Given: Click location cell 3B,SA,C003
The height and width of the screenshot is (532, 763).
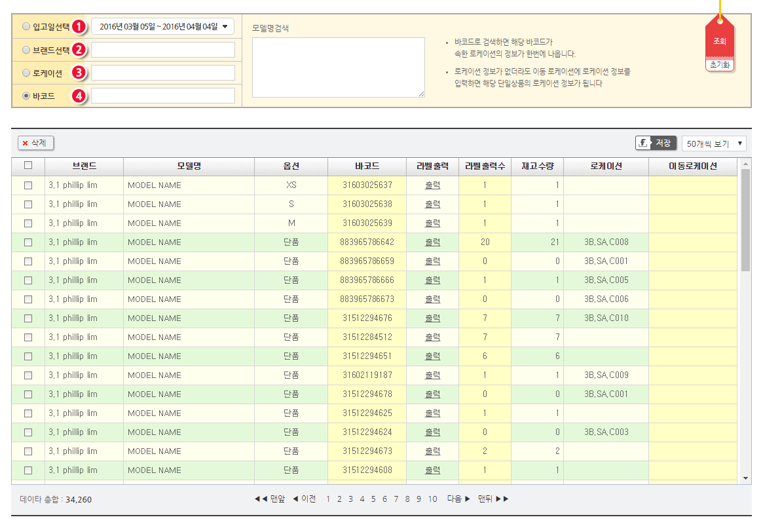Looking at the screenshot, I should click(x=606, y=432).
